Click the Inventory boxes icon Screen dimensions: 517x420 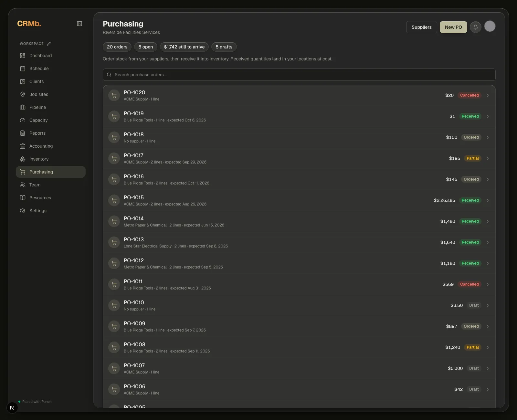click(23, 159)
